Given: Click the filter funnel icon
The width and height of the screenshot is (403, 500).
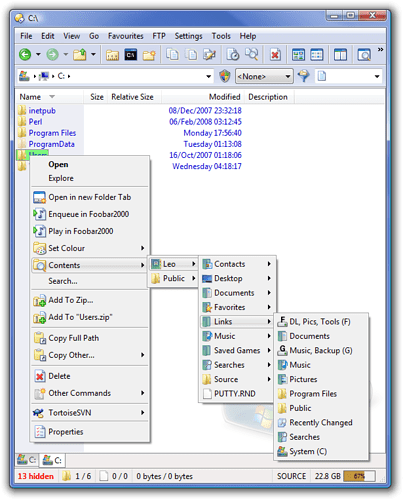Looking at the screenshot, I should point(303,76).
